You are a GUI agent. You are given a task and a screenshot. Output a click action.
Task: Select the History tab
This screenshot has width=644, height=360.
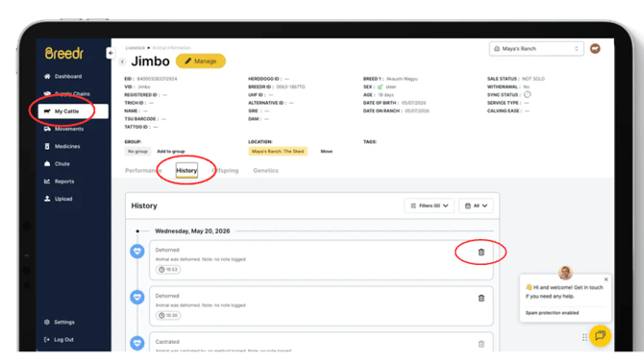pos(186,171)
